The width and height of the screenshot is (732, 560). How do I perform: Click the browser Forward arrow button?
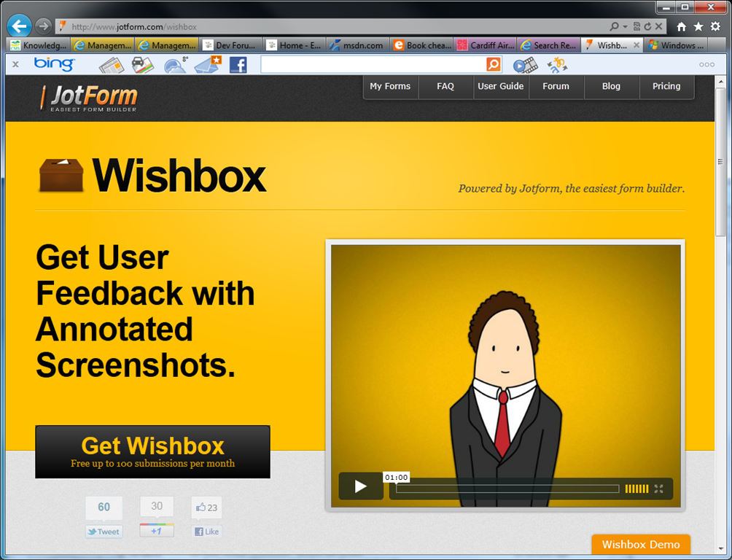click(44, 26)
